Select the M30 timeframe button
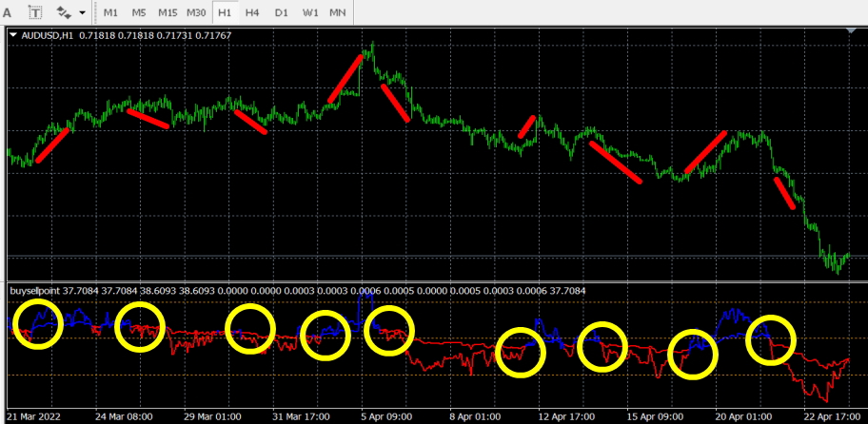The width and height of the screenshot is (868, 424). [x=196, y=13]
